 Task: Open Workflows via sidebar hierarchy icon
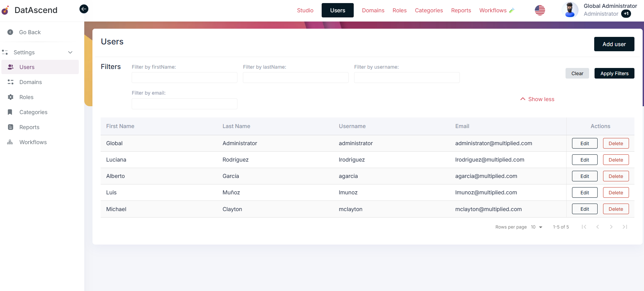[10, 142]
